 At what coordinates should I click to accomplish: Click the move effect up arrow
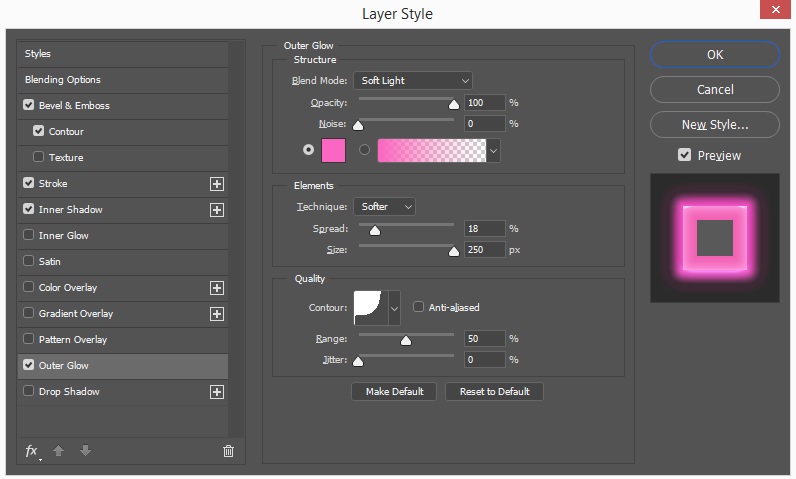point(59,451)
